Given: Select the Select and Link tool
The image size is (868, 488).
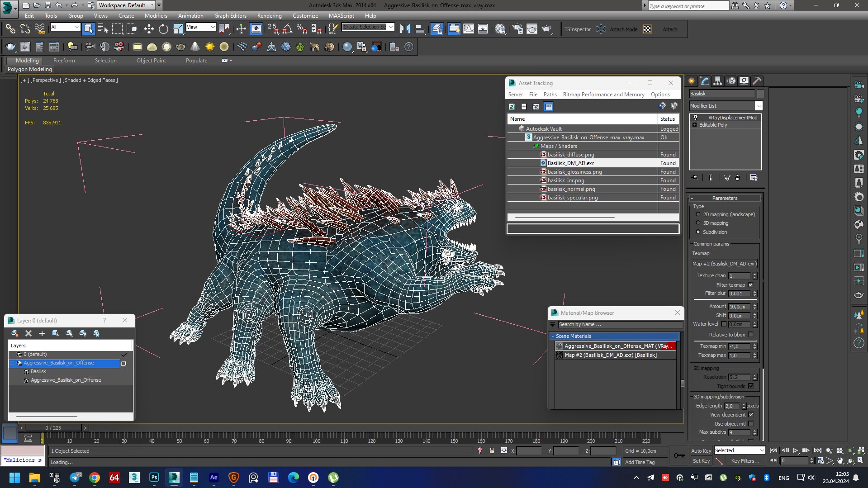Looking at the screenshot, I should coord(10,29).
